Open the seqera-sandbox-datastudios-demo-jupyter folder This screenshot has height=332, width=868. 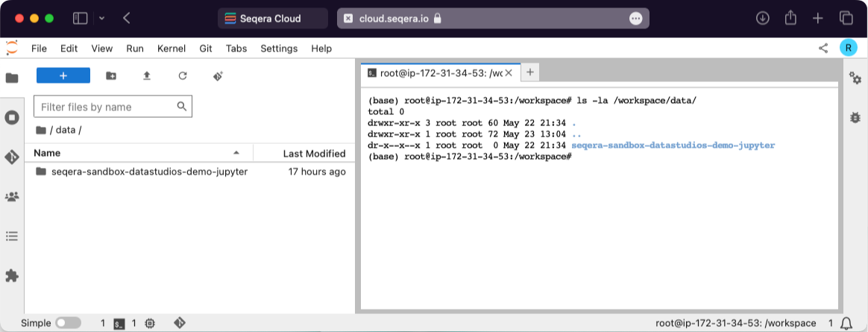[x=149, y=172]
